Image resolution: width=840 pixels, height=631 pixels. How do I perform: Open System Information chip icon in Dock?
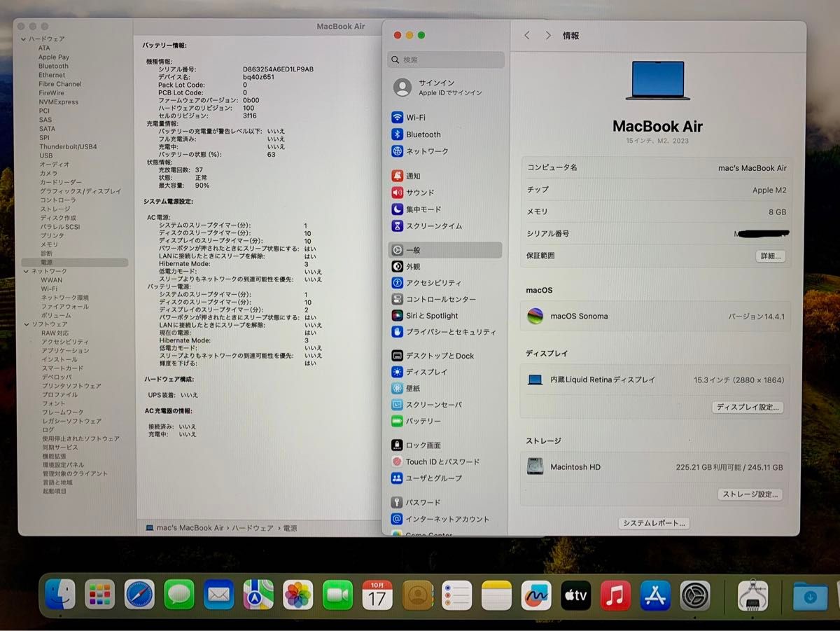coord(752,595)
